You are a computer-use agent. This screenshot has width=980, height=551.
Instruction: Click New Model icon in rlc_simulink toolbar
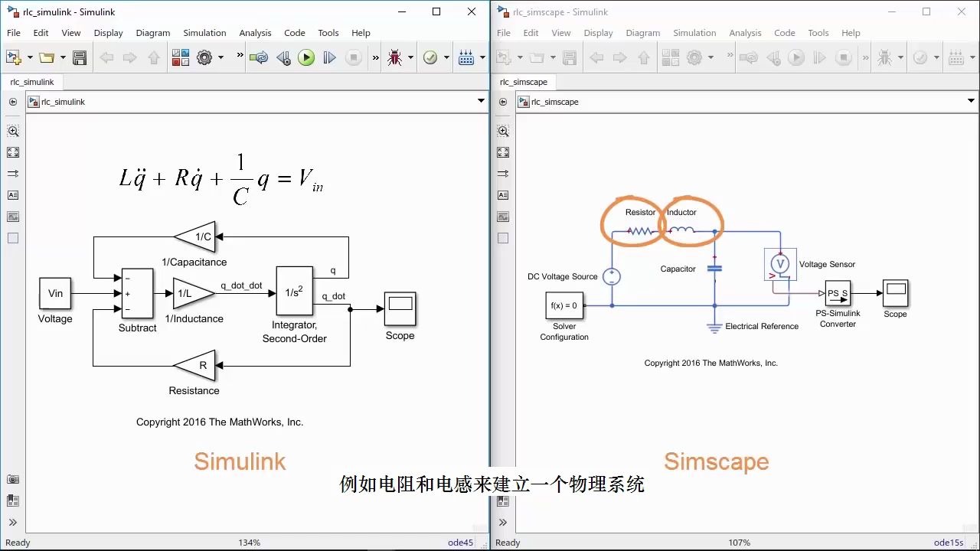click(x=13, y=57)
